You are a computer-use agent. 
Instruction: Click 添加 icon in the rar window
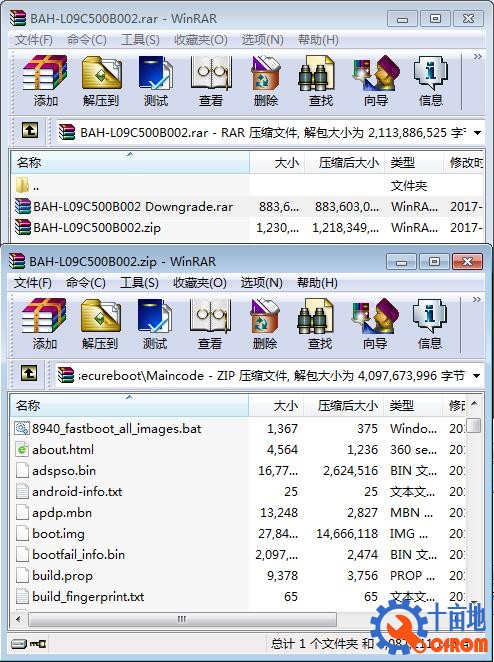[x=45, y=73]
